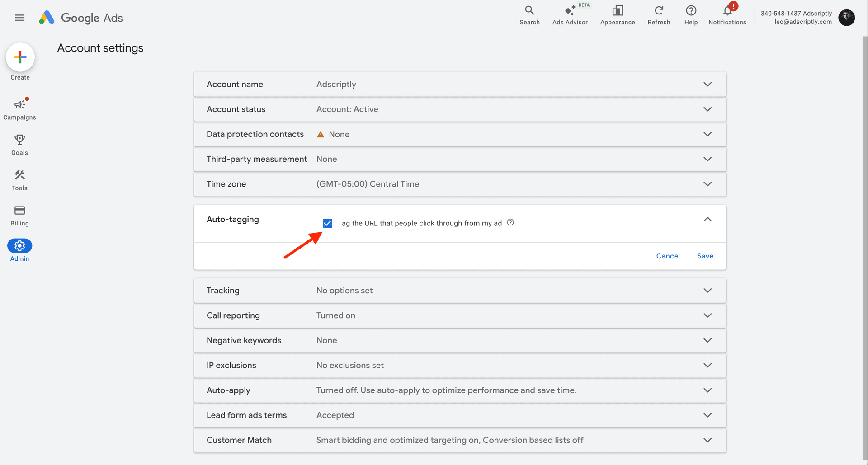Image resolution: width=868 pixels, height=465 pixels.
Task: Open the Auto-tagging help tooltip icon
Action: coord(510,222)
